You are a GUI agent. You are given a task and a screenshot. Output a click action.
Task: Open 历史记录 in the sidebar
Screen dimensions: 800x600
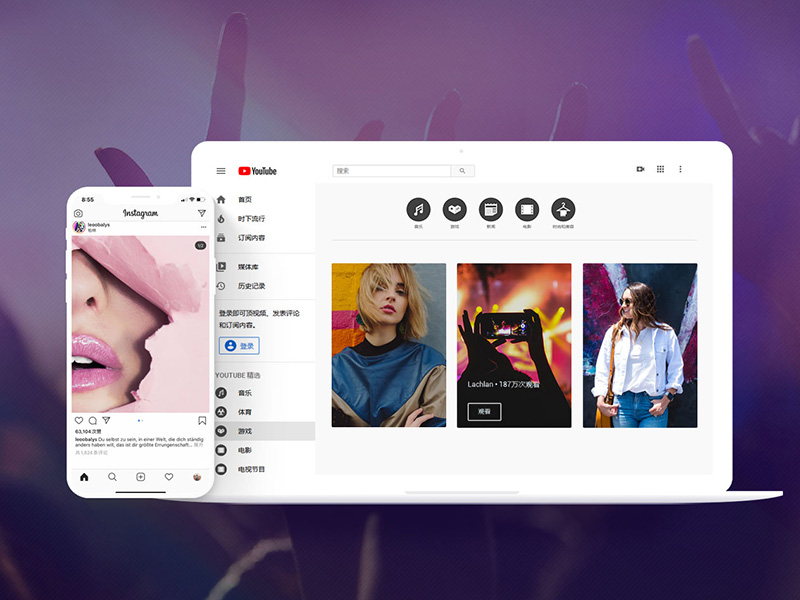coord(251,286)
